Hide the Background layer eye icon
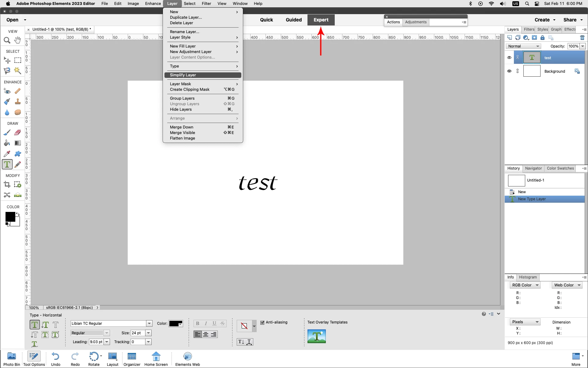 (x=509, y=71)
